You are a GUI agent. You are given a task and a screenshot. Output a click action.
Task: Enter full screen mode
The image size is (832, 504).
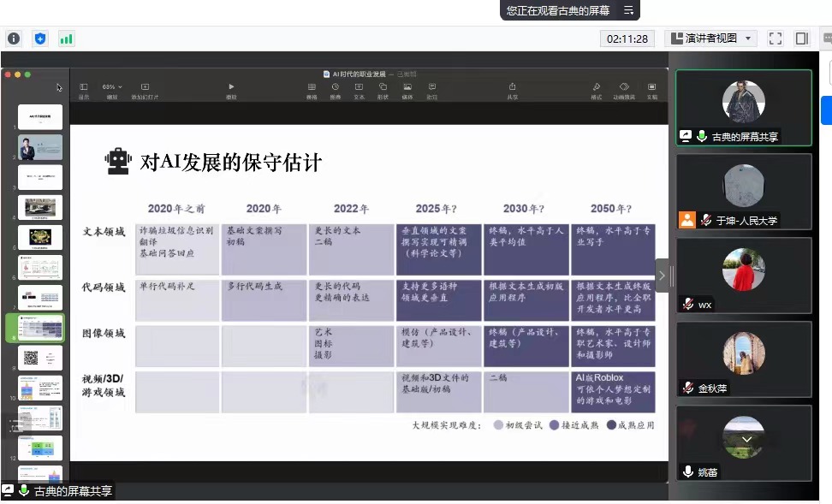tap(776, 39)
